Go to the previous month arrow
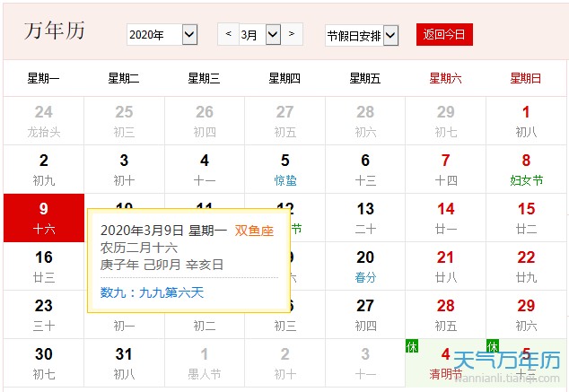The height and width of the screenshot is (392, 569). (228, 34)
